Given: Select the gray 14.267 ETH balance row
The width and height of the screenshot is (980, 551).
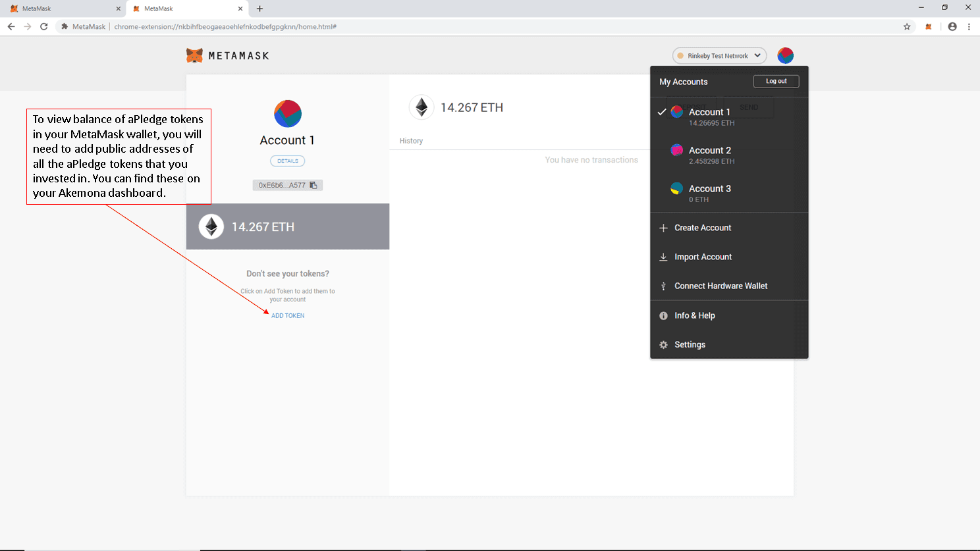Looking at the screenshot, I should [288, 226].
